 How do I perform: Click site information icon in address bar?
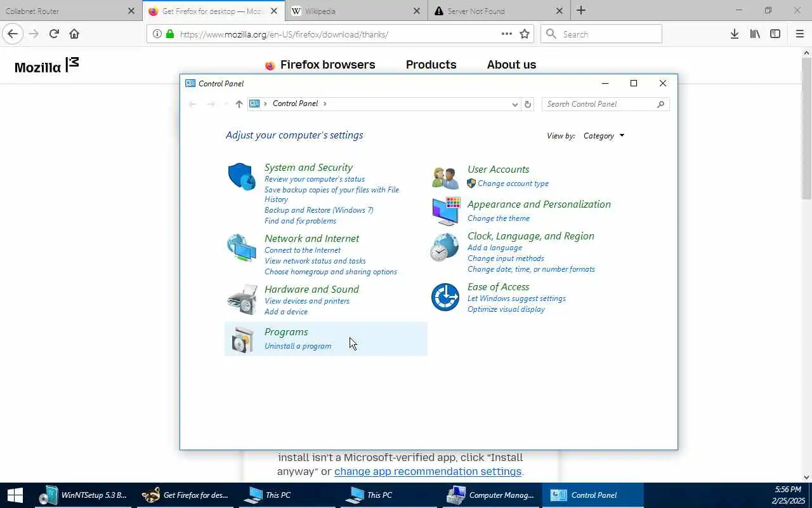click(157, 34)
